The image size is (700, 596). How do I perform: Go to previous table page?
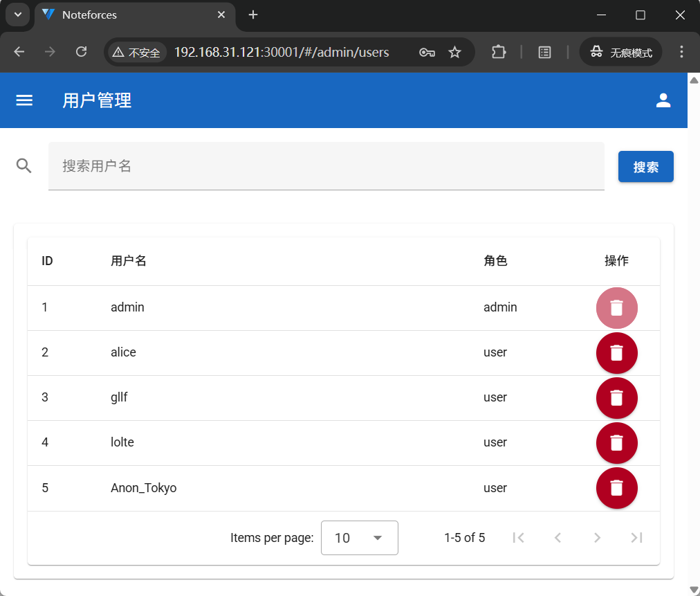coord(558,537)
